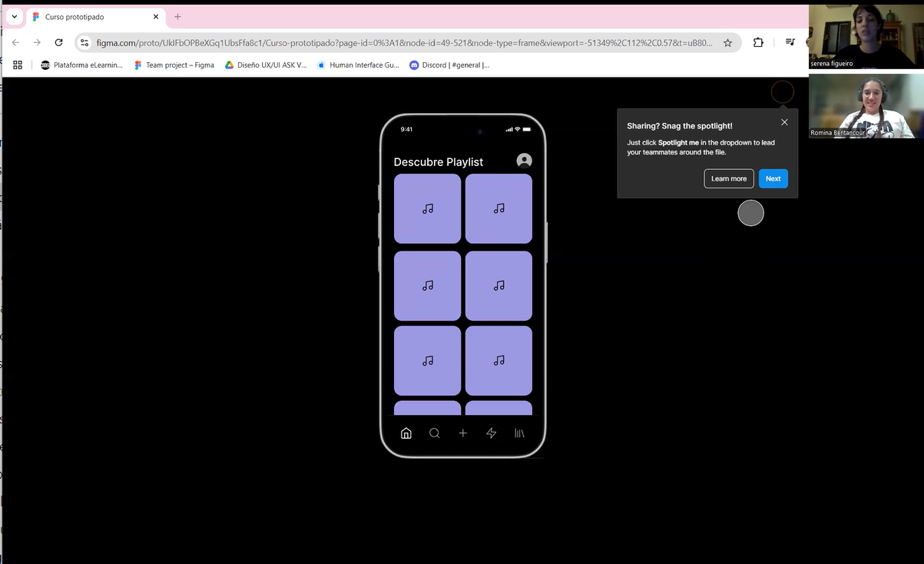The height and width of the screenshot is (564, 924).
Task: Open the profile avatar beside Descubre Playlist
Action: (x=524, y=161)
